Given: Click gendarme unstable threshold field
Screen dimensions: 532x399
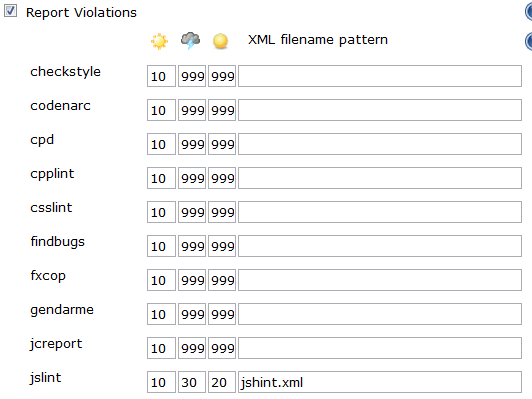Looking at the screenshot, I should pyautogui.click(x=222, y=314).
